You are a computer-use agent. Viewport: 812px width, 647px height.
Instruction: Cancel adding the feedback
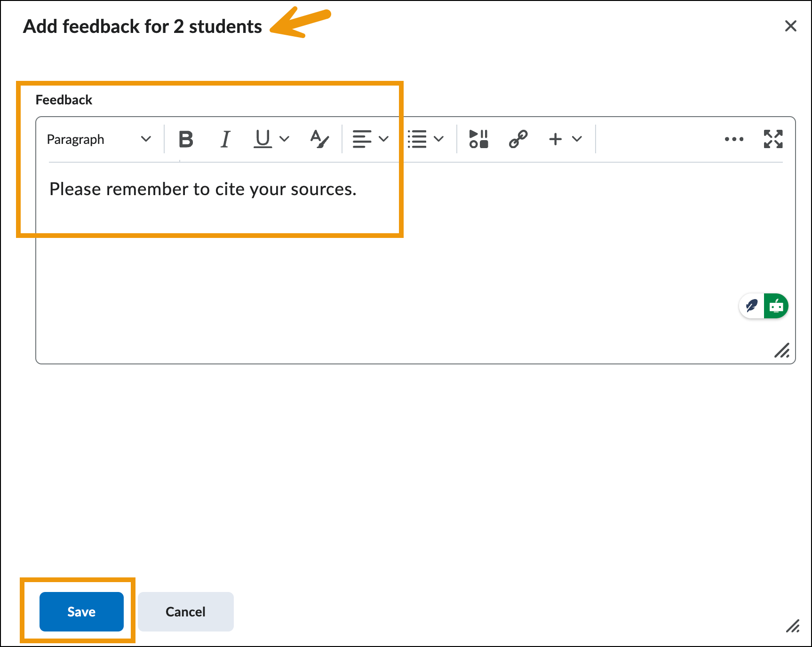(x=185, y=611)
